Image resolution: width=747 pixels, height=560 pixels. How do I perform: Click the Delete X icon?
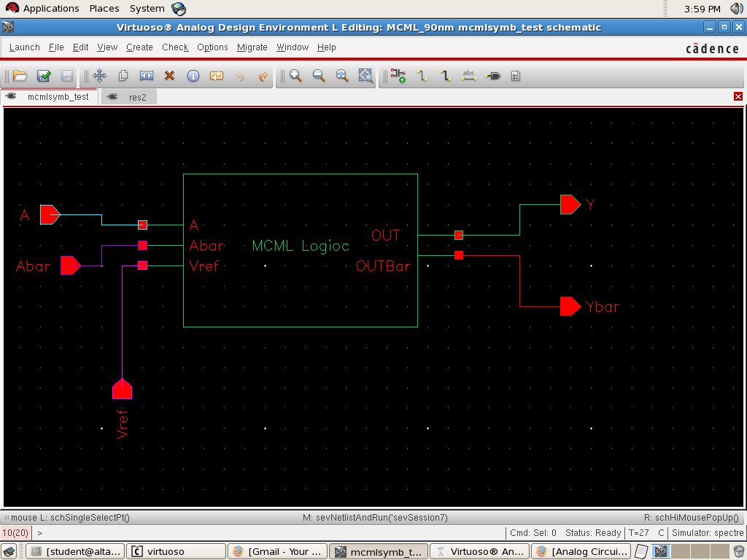tap(169, 76)
